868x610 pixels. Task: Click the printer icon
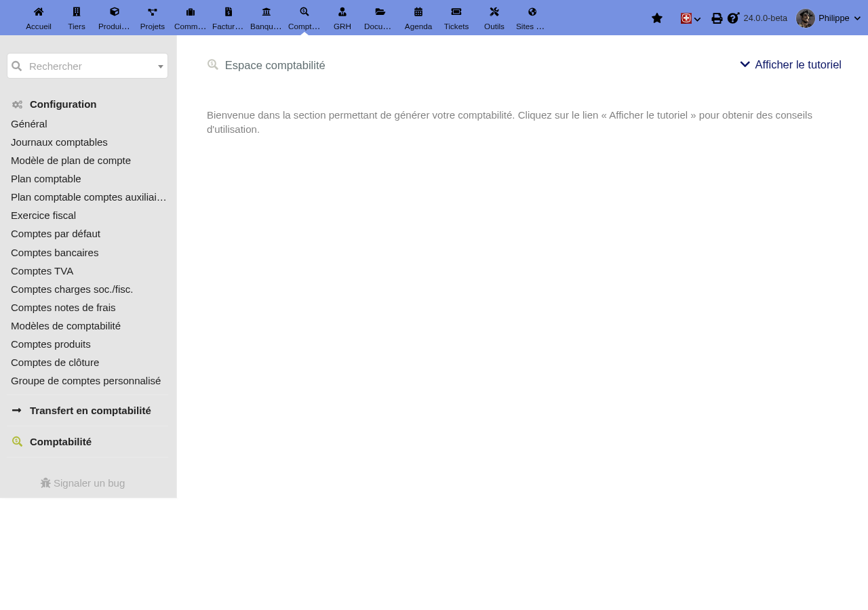717,18
